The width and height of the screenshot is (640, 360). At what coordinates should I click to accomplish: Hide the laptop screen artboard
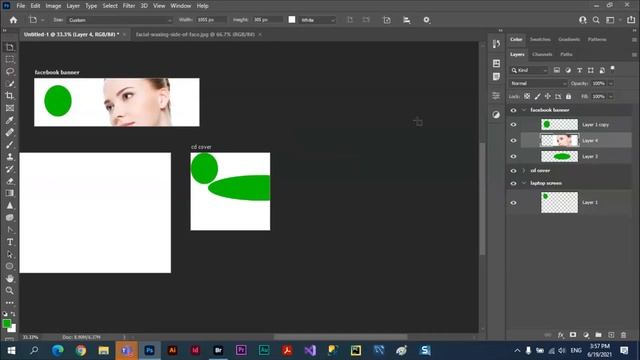(x=513, y=183)
